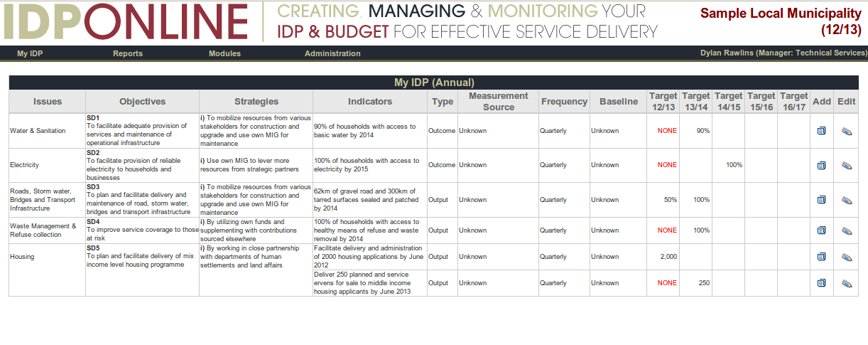Click Sample Local Municipality (12/13) heading
The image size is (868, 345).
pyautogui.click(x=781, y=21)
